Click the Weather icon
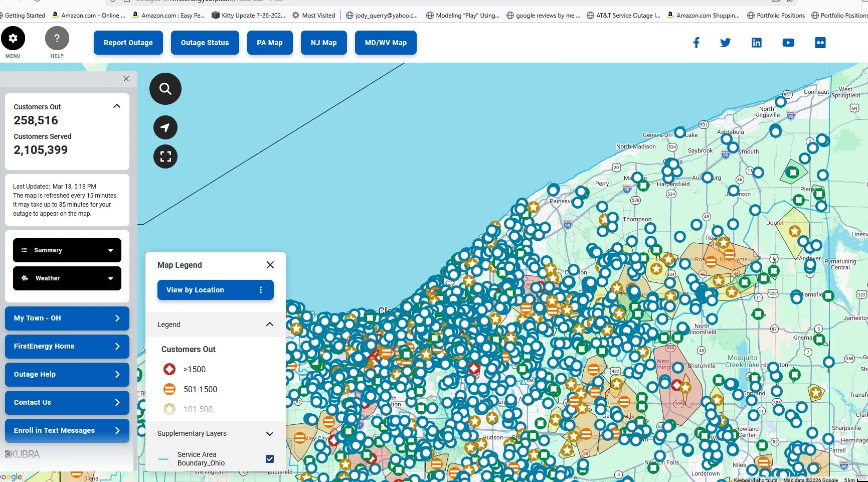The width and height of the screenshot is (868, 482). coord(25,278)
